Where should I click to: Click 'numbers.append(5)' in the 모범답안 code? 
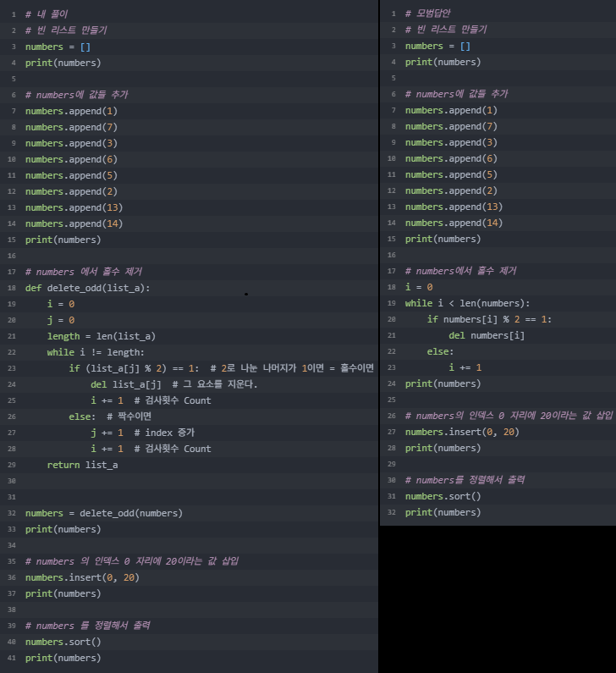(451, 174)
